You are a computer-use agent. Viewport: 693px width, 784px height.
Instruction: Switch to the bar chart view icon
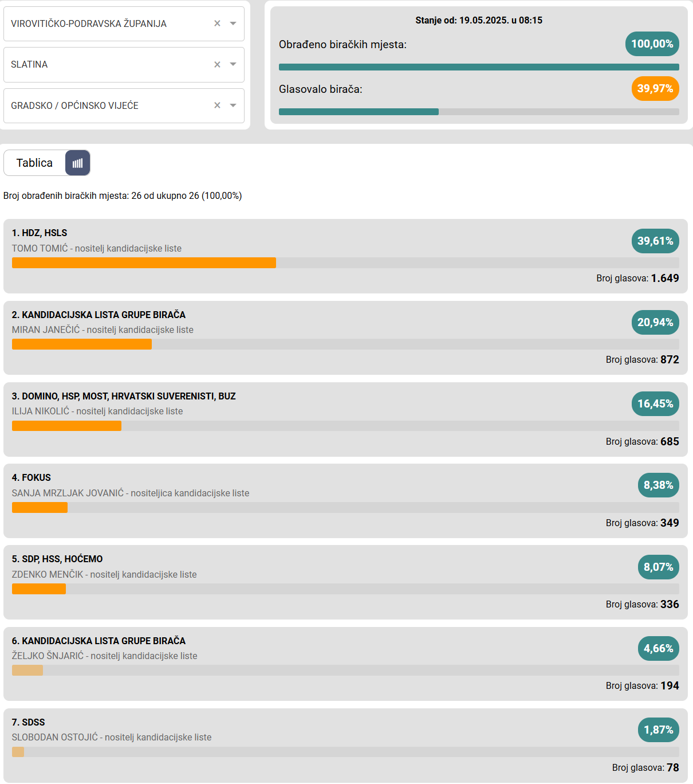pyautogui.click(x=78, y=163)
